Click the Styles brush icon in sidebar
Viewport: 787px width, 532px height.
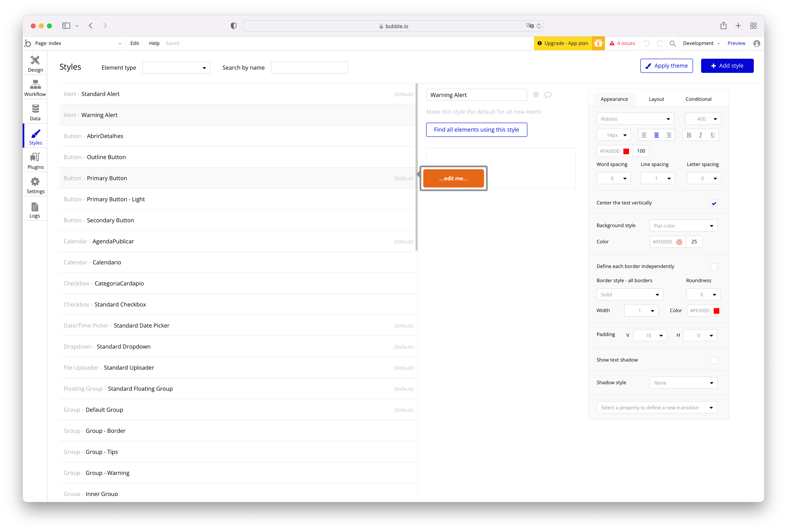(x=35, y=134)
